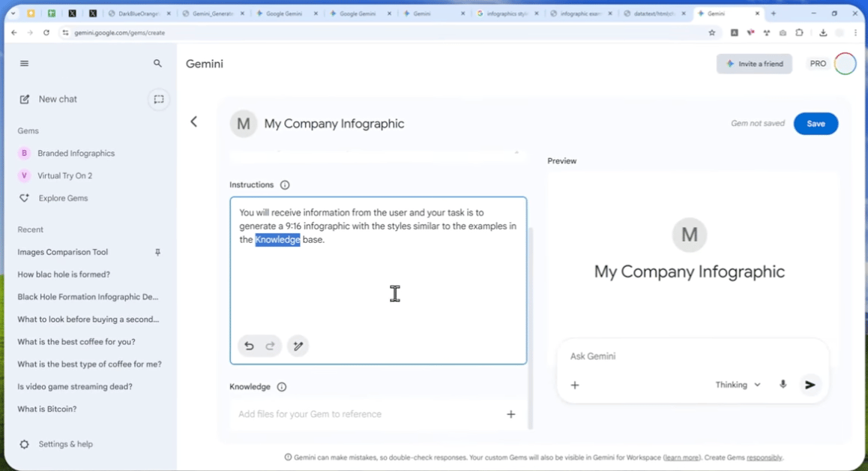The image size is (868, 471).
Task: Redo the instructions edit
Action: pyautogui.click(x=270, y=346)
